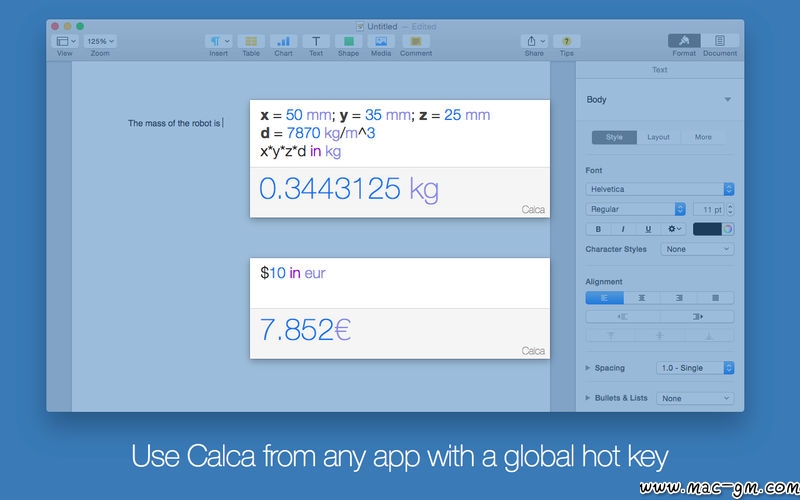Image resolution: width=800 pixels, height=500 pixels.
Task: Open the color wheel picker
Action: 728,229
